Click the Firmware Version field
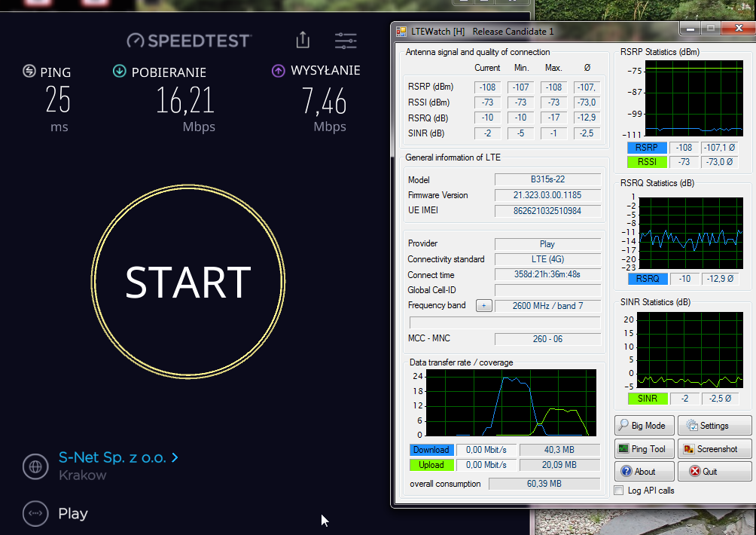Image resolution: width=756 pixels, height=535 pixels. [x=547, y=195]
